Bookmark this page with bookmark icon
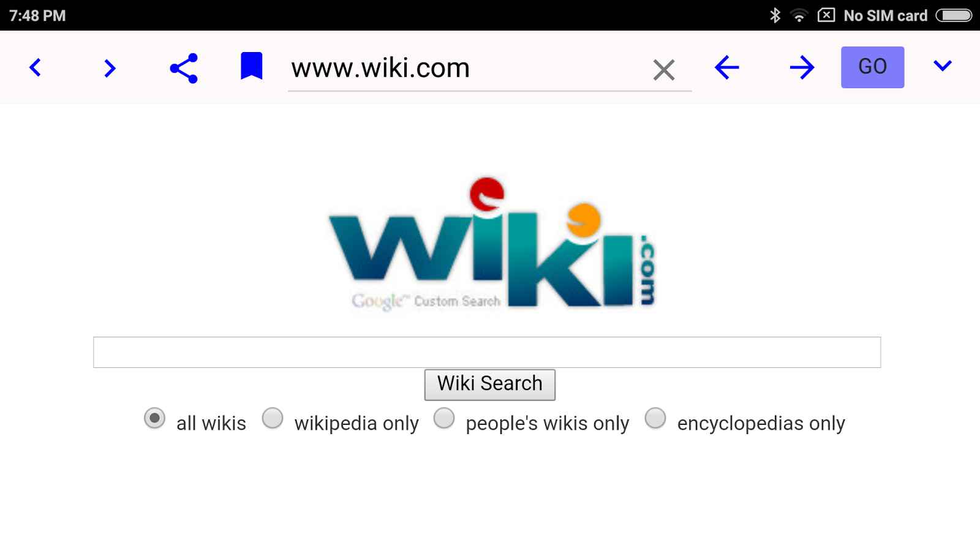980x551 pixels. (x=251, y=66)
